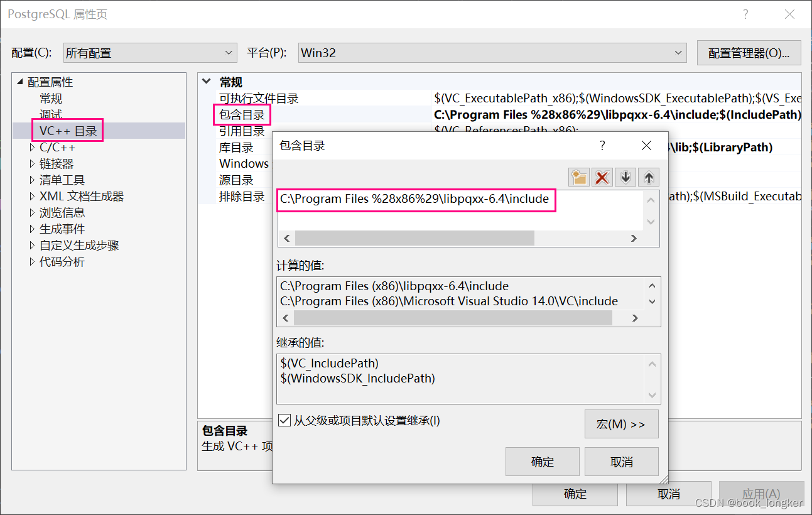Click 取消 in the PostgreSQL property pages window
The image size is (812, 515).
668,494
